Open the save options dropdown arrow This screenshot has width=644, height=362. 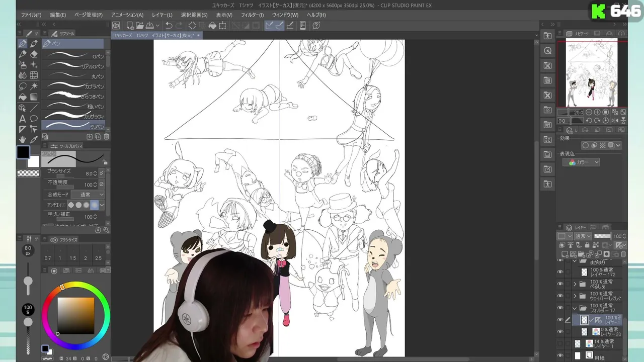click(x=157, y=26)
